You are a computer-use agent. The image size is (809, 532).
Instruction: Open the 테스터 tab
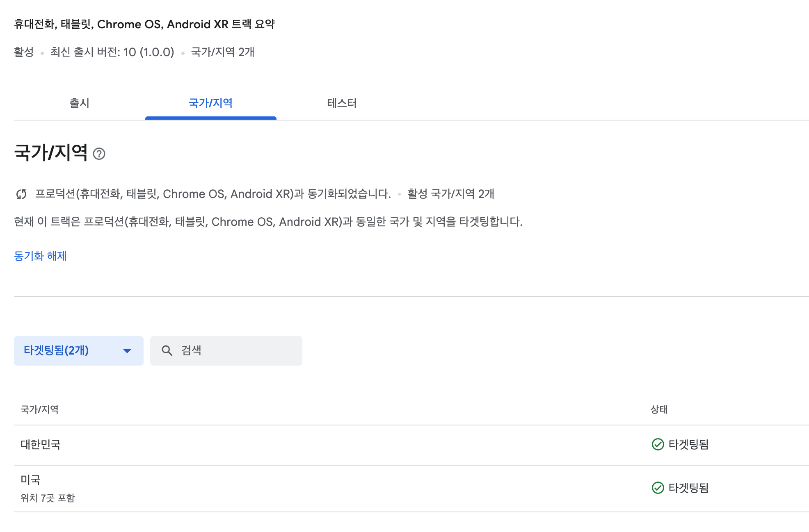342,103
